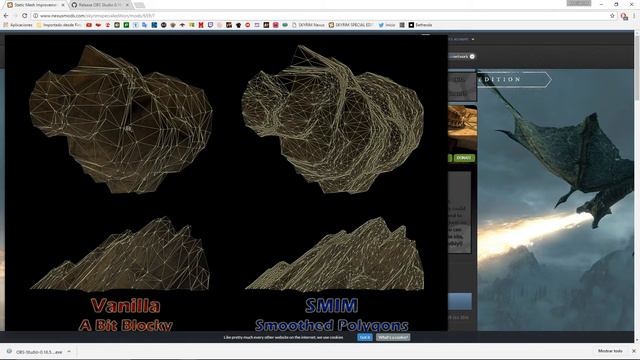The height and width of the screenshot is (360, 640).
Task: Open the SKYRIM Nexus bookmark
Action: (x=308, y=25)
